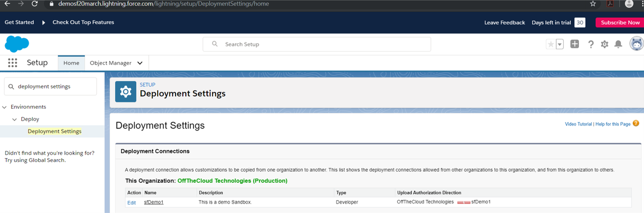The height and width of the screenshot is (213, 644).
Task: Open the Video Tutorial link
Action: 578,124
